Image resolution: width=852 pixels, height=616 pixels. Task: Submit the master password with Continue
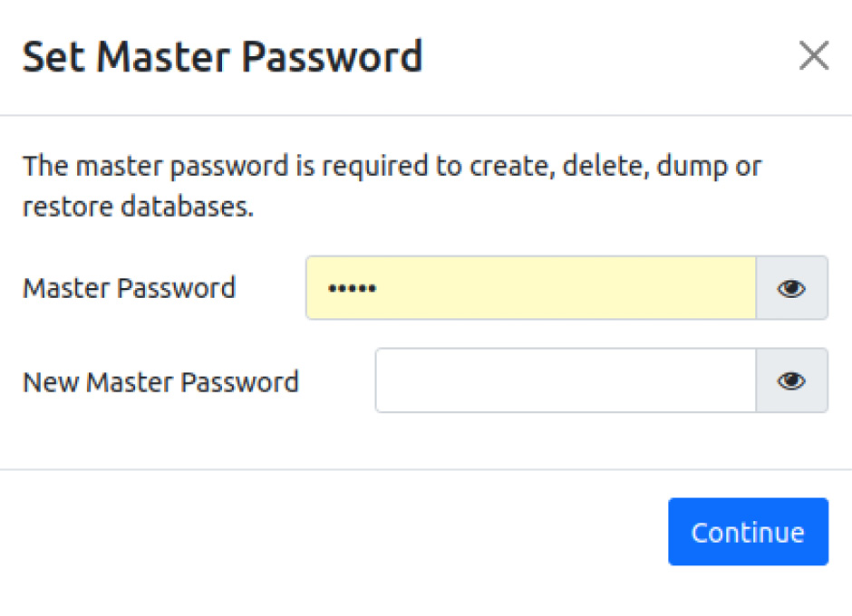coord(748,532)
